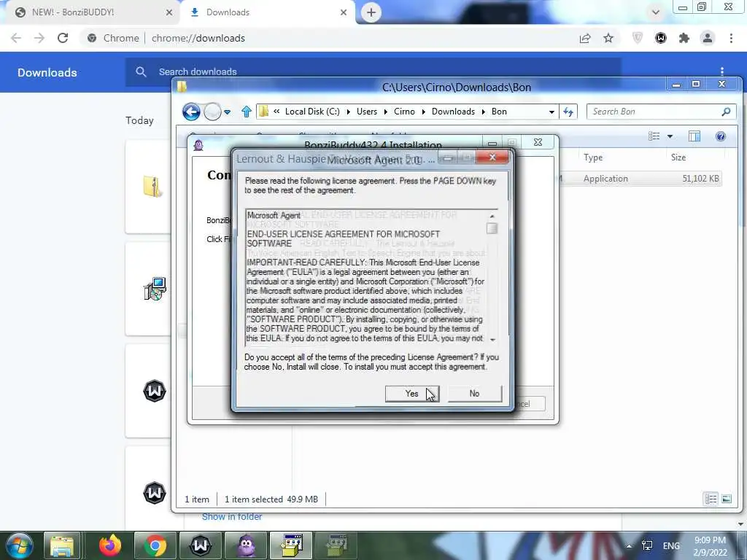Switch to the Downloads tab in Chrome

228,12
